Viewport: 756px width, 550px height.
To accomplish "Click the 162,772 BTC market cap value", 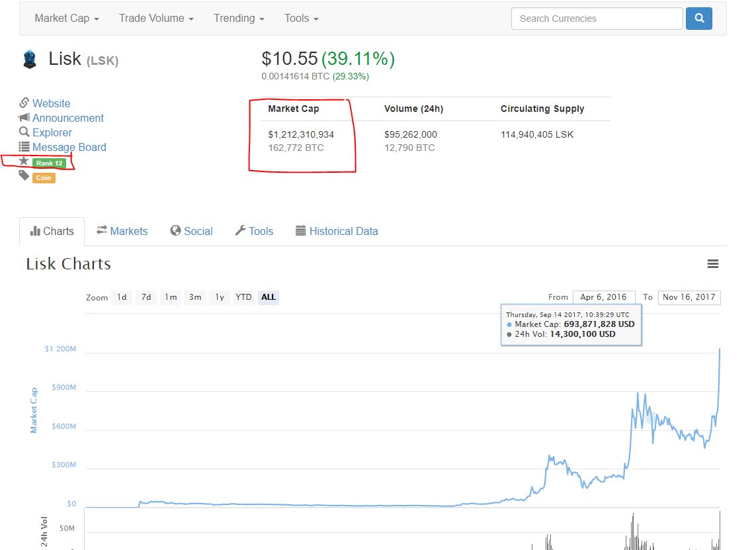I will (296, 148).
